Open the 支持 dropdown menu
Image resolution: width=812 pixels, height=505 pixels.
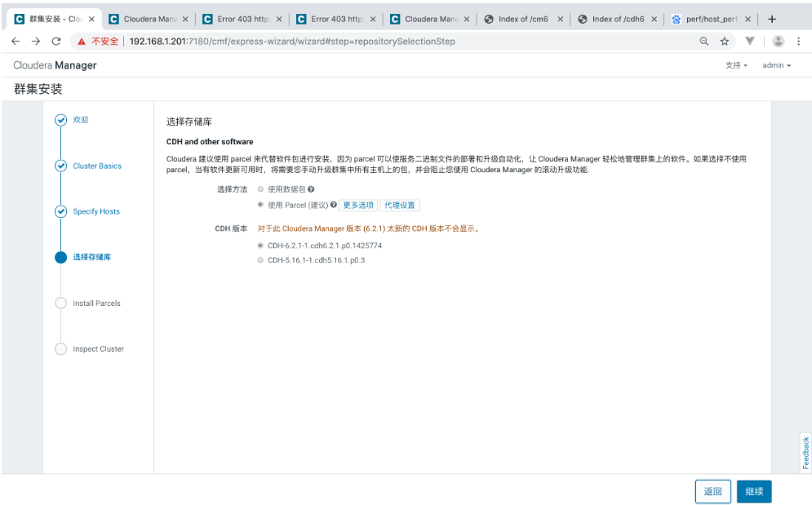736,65
